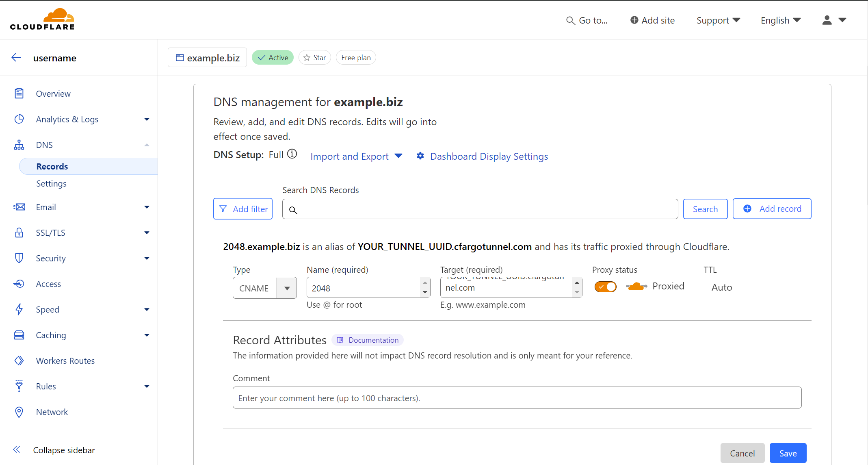Expand the Security section arrow
Image resolution: width=868 pixels, height=465 pixels.
[147, 258]
